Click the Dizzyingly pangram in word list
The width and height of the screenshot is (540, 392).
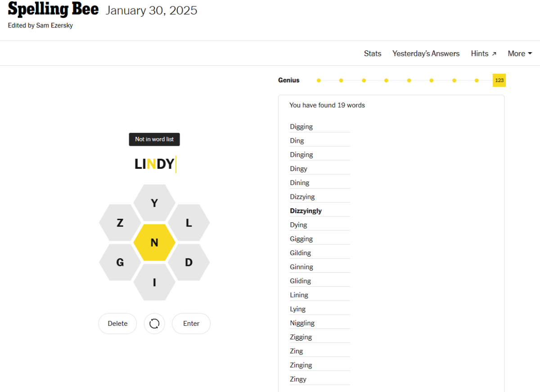pos(306,211)
